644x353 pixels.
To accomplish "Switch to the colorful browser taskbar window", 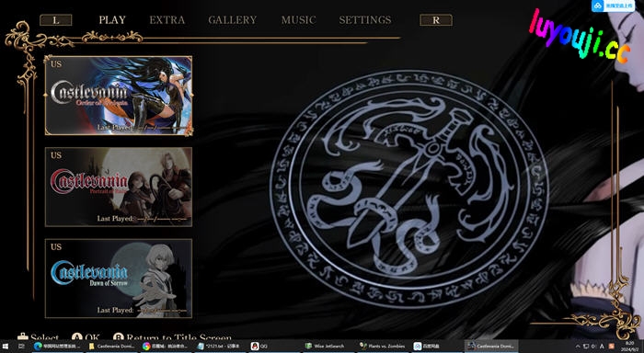I will 166,347.
